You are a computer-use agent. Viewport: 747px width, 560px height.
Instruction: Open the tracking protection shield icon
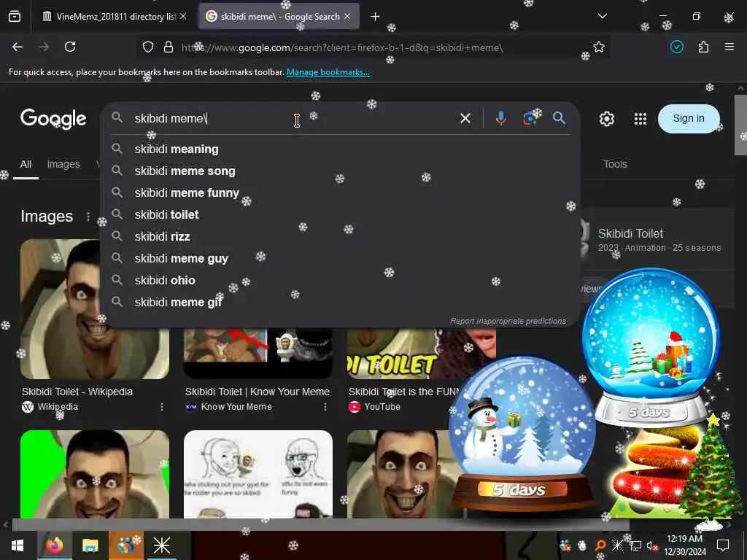[148, 47]
